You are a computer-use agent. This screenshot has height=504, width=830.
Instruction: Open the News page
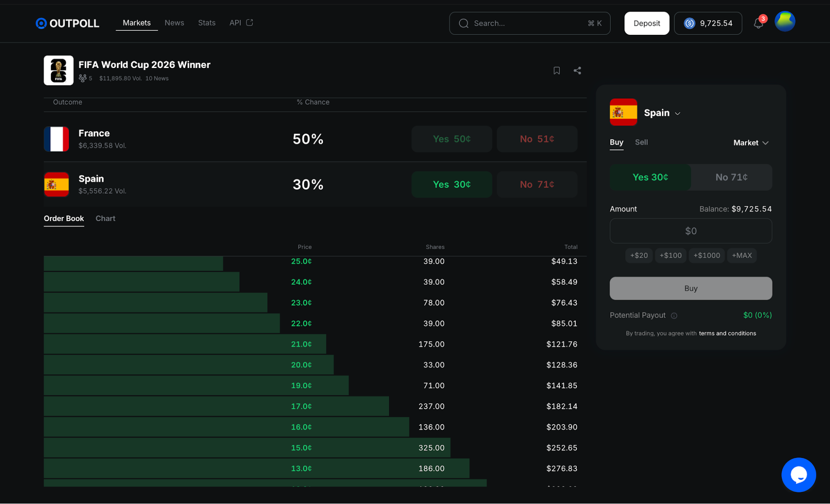174,23
